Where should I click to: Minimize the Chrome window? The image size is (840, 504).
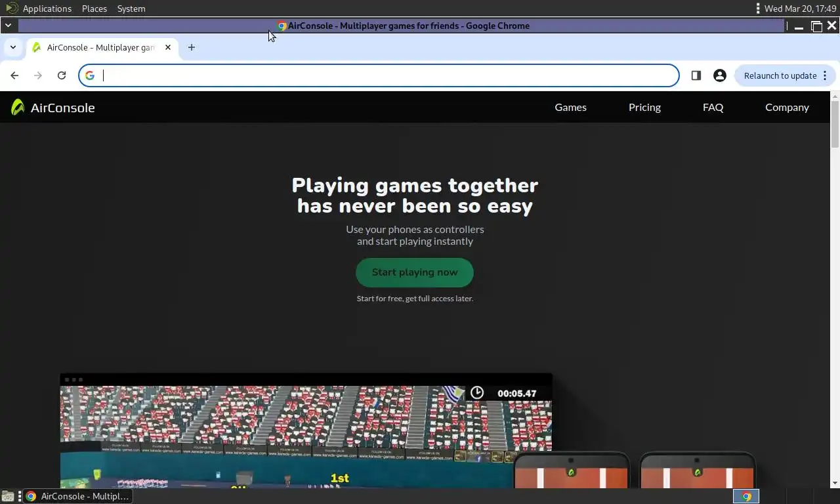click(799, 26)
